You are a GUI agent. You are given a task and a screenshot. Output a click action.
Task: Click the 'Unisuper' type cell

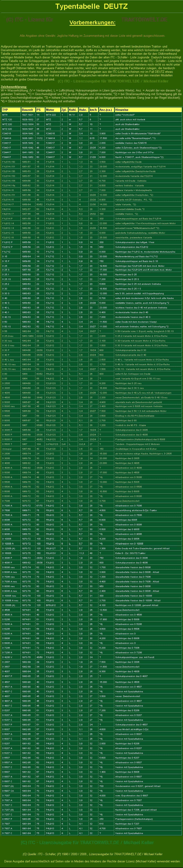[x=7, y=449]
